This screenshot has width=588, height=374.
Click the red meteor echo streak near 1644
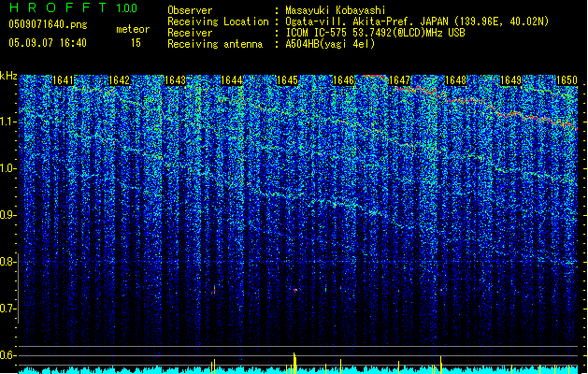point(214,289)
